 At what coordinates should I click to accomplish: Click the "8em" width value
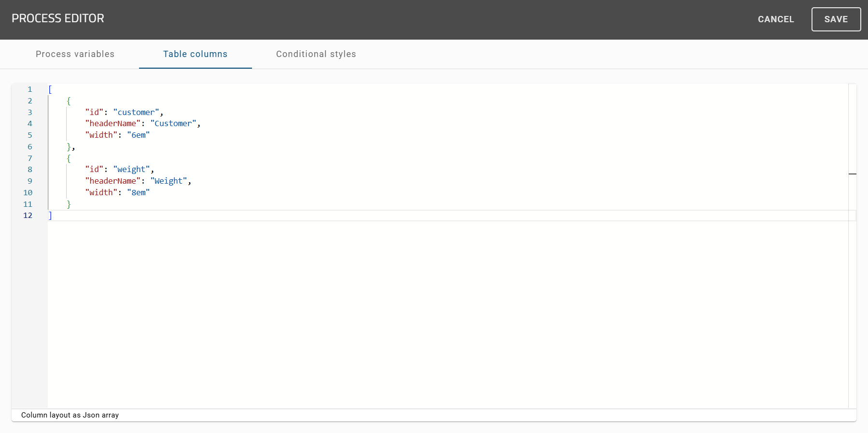139,193
